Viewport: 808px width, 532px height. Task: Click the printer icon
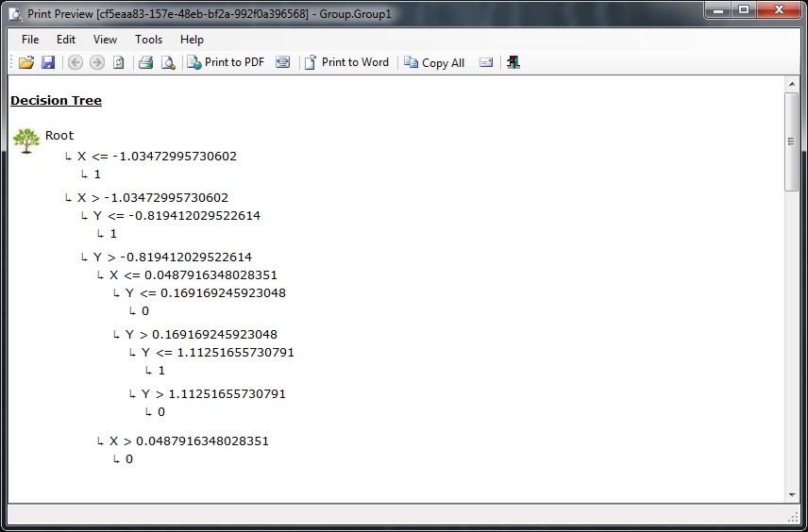pyautogui.click(x=146, y=63)
